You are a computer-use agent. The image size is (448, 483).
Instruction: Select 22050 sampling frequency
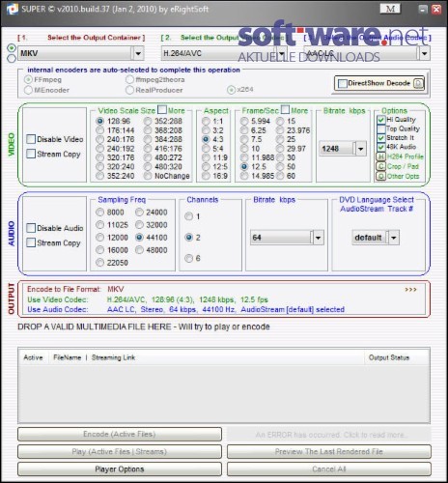(100, 263)
